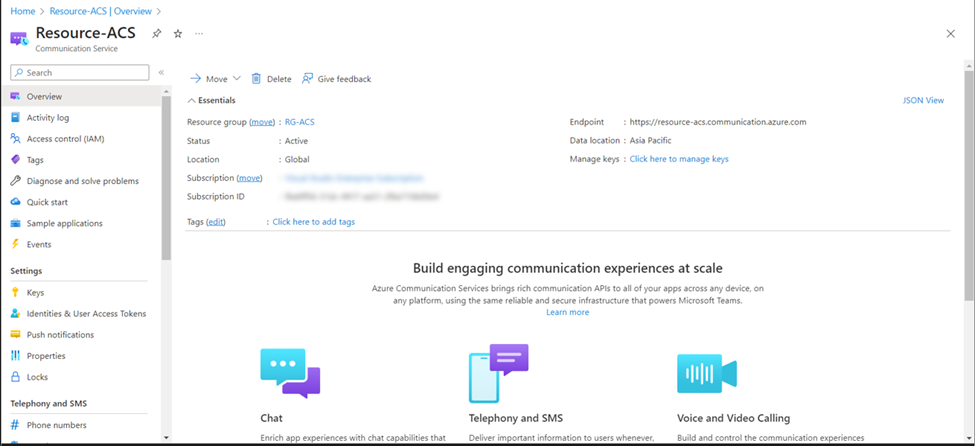Go to Home breadcrumb

22,11
